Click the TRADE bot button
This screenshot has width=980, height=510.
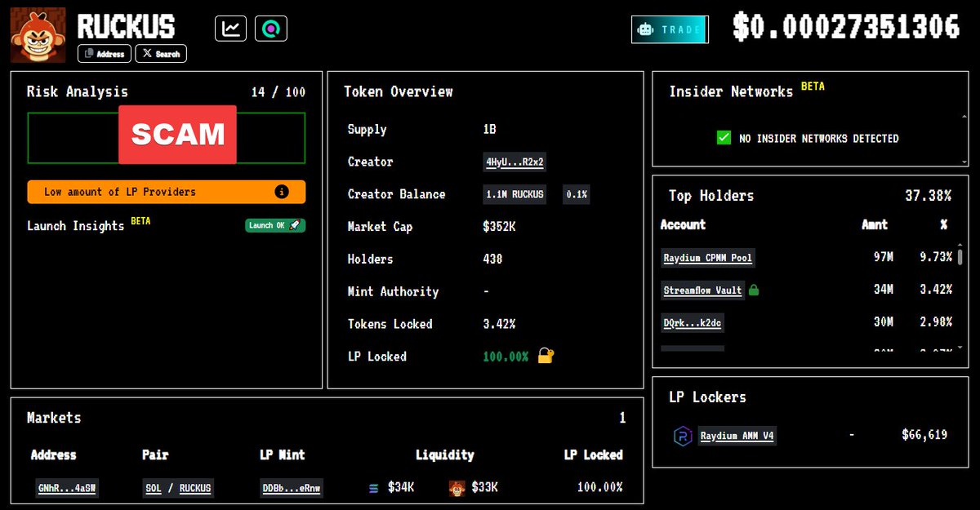click(x=670, y=29)
